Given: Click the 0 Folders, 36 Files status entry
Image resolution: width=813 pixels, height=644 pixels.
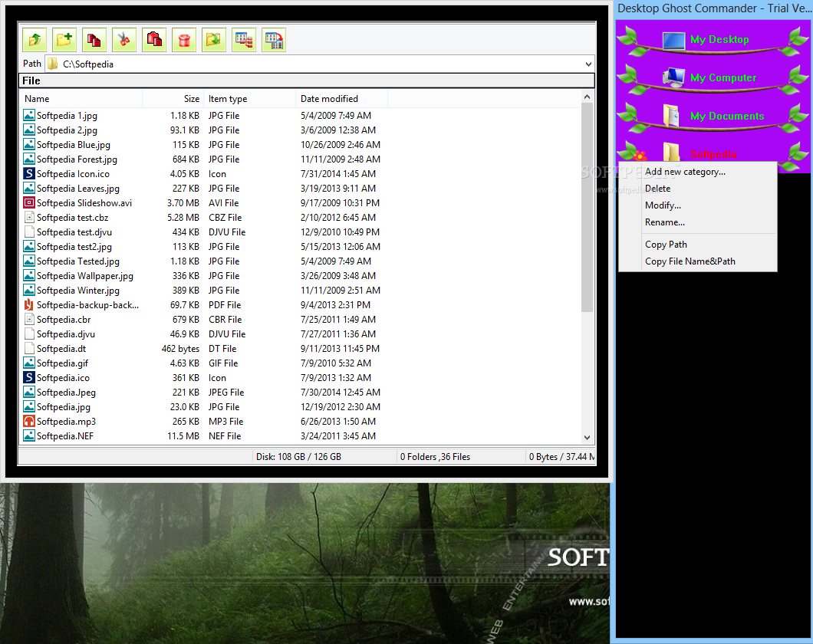Looking at the screenshot, I should 435,456.
